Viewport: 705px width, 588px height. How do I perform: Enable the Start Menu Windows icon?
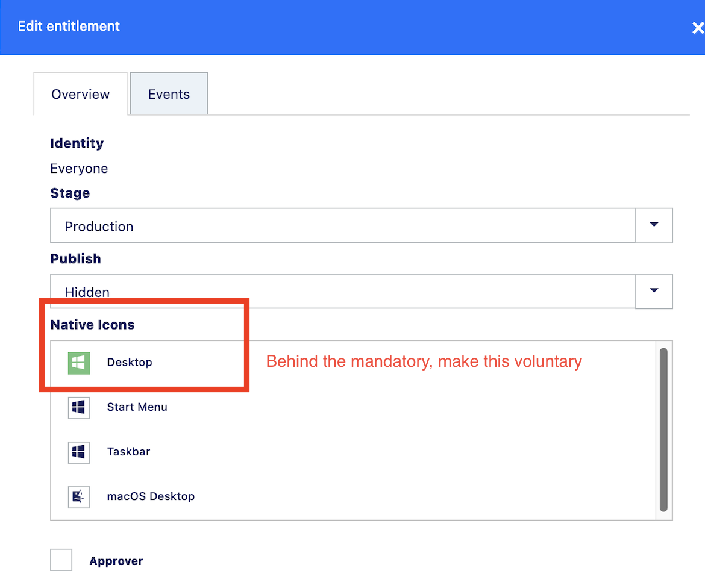(79, 407)
